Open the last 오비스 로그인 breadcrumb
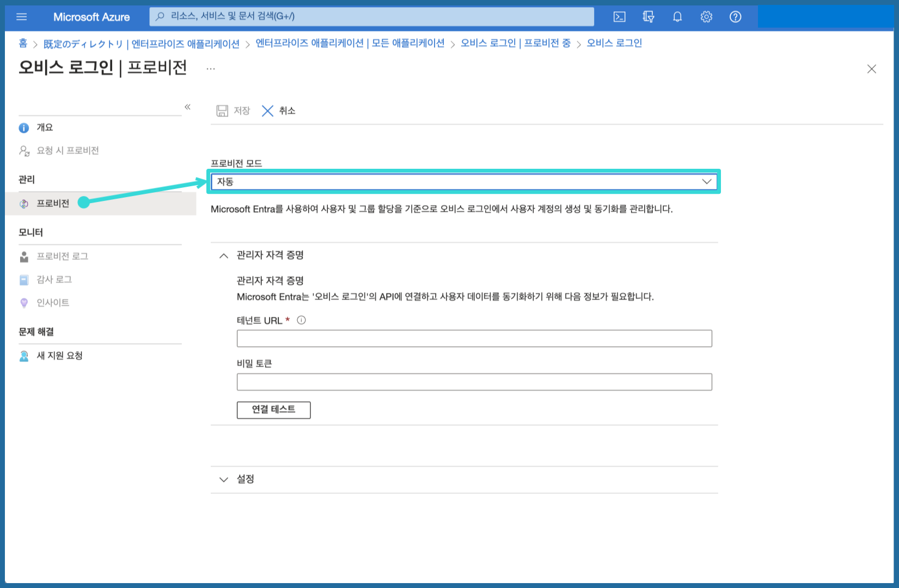Viewport: 899px width, 588px height. pyautogui.click(x=614, y=43)
